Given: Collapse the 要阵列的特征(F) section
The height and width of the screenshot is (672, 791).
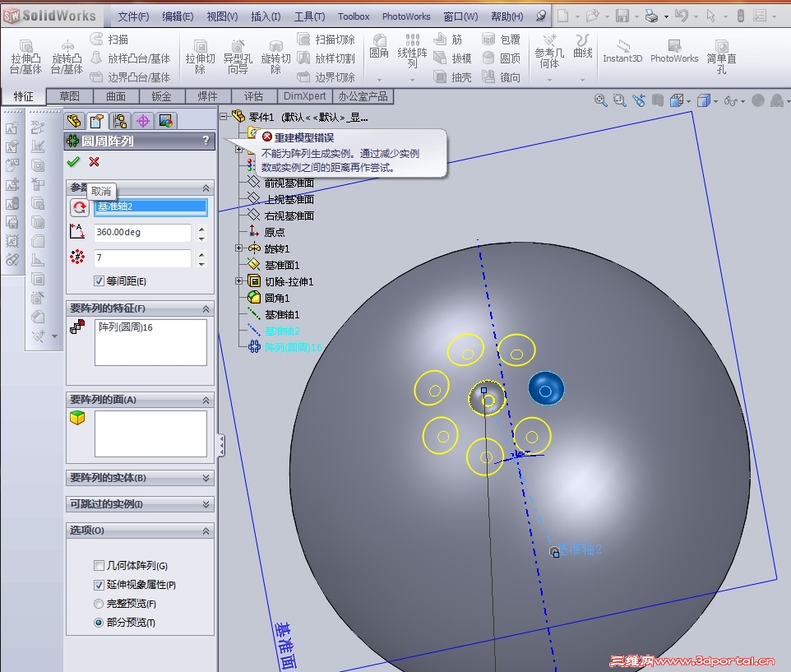Looking at the screenshot, I should [206, 308].
